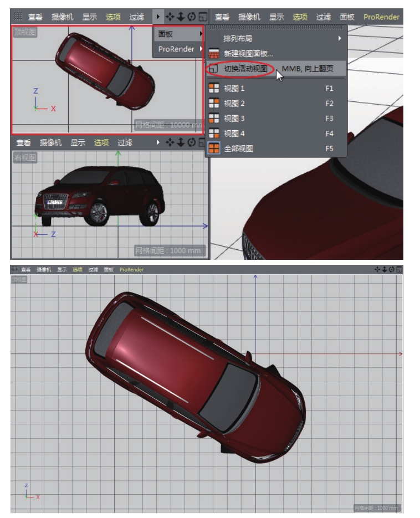This screenshot has height=518, width=420.
Task: Click the zoom icon in the top-left viewport header
Action: click(181, 17)
